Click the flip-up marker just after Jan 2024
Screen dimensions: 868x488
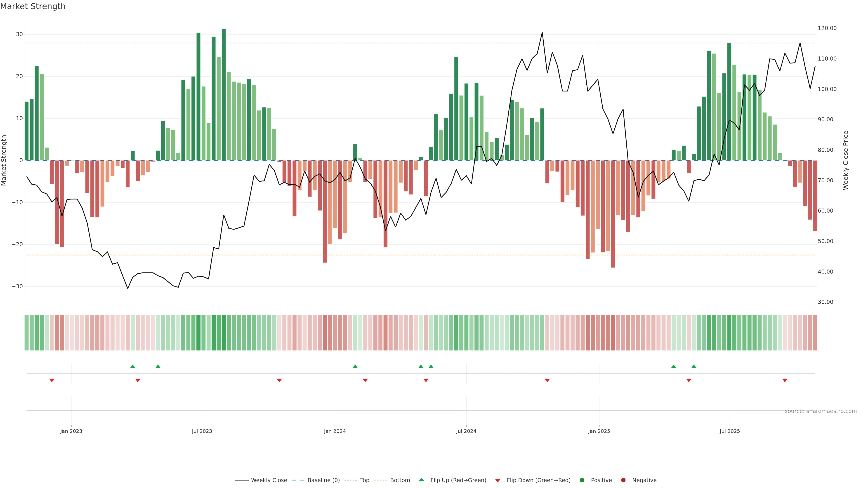(x=355, y=366)
